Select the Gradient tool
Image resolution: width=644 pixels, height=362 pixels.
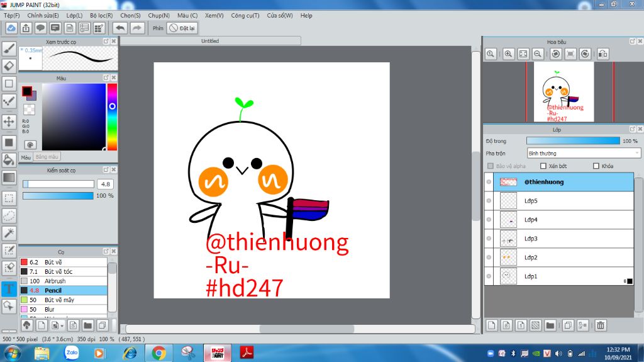pyautogui.click(x=9, y=178)
